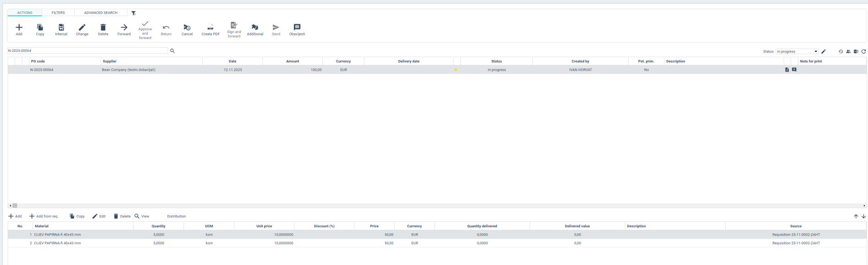Click the clear filter funnel icon
Viewport: 868px width, 265px height.
(x=134, y=13)
